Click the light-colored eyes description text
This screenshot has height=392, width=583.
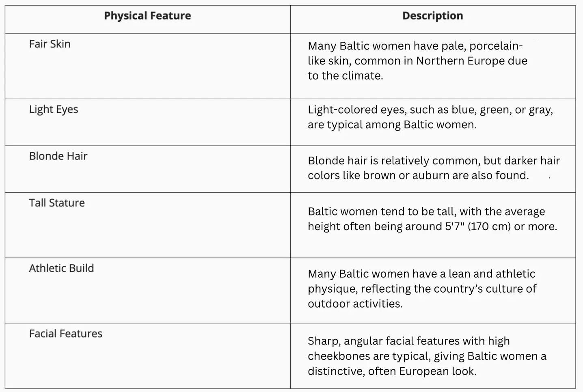(x=430, y=117)
